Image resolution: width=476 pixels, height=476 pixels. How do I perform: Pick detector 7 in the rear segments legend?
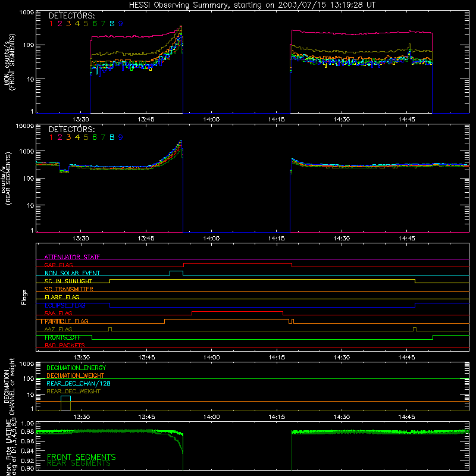pos(103,137)
